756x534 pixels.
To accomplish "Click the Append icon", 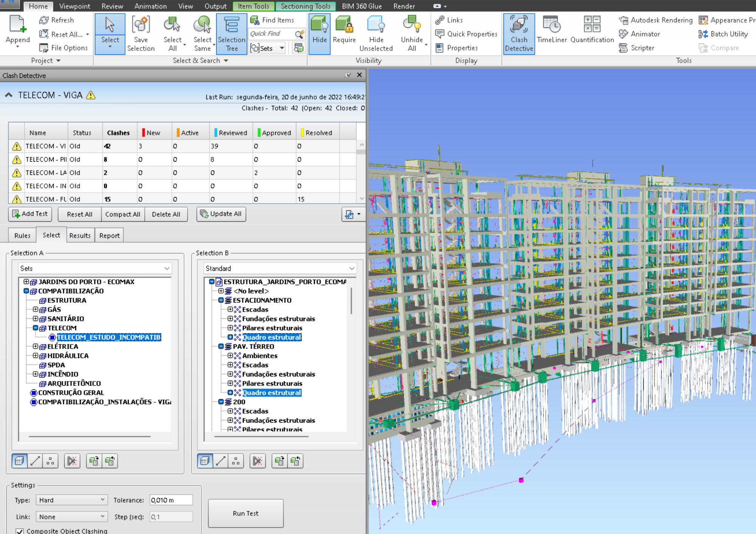I will (x=17, y=24).
